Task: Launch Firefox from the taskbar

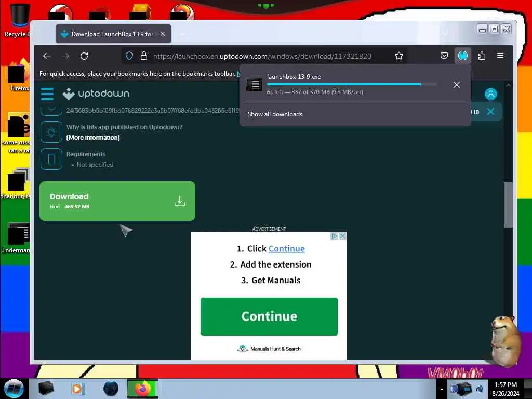Action: tap(143, 389)
